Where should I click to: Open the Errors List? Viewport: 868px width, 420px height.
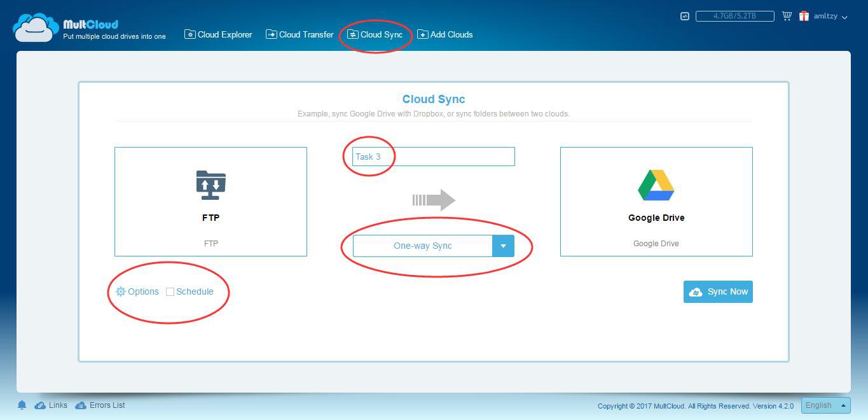point(100,405)
